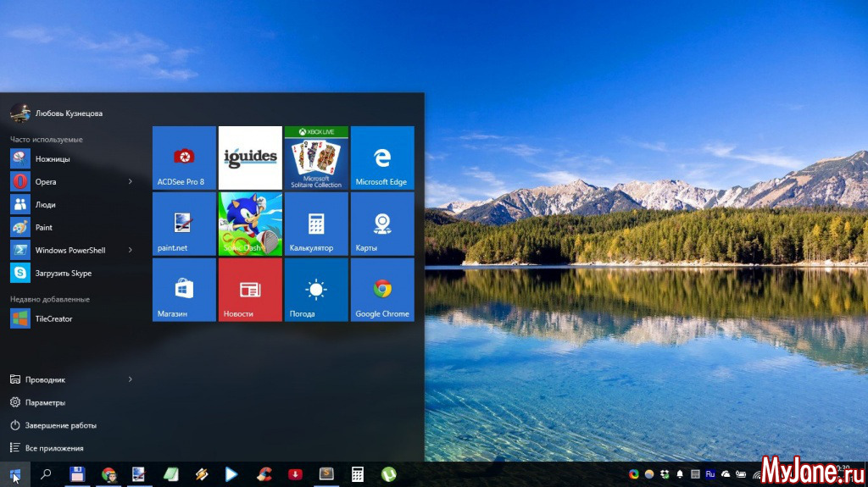
Task: Open the Microsoft Solitaire Collection tile
Action: pos(316,158)
